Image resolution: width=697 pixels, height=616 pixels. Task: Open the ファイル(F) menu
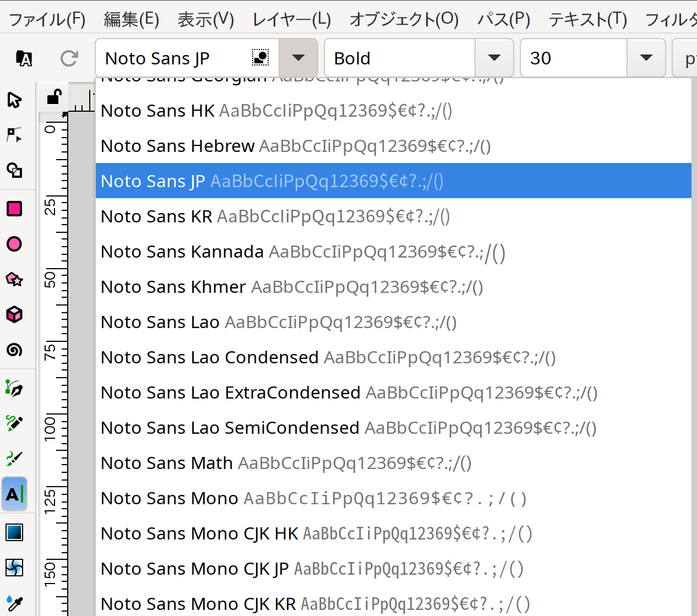pyautogui.click(x=47, y=20)
